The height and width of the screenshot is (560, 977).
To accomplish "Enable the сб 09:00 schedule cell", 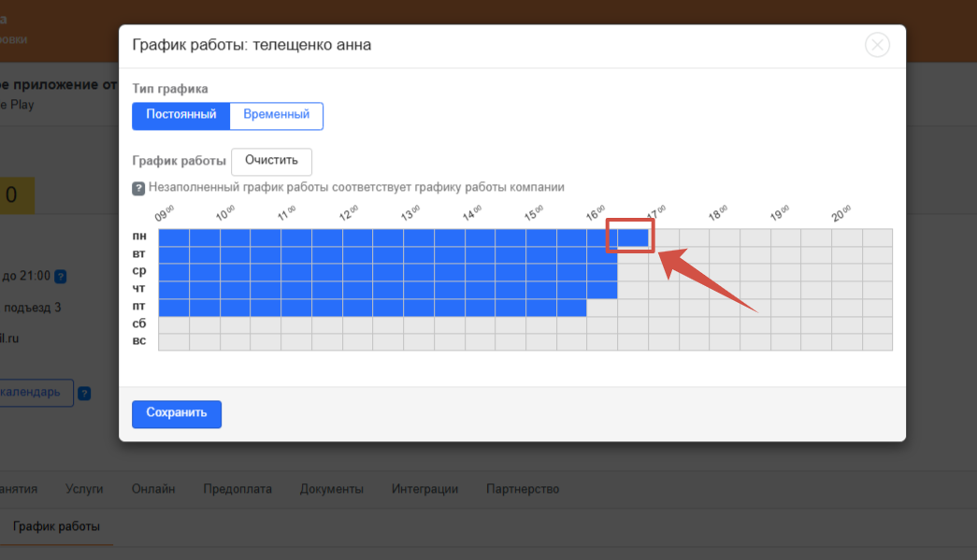I will [x=174, y=324].
